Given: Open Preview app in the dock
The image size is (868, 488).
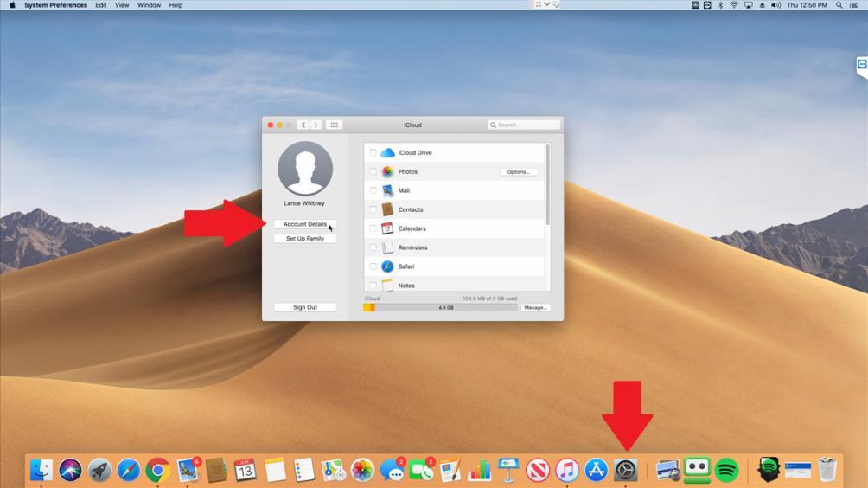Looking at the screenshot, I should point(667,471).
